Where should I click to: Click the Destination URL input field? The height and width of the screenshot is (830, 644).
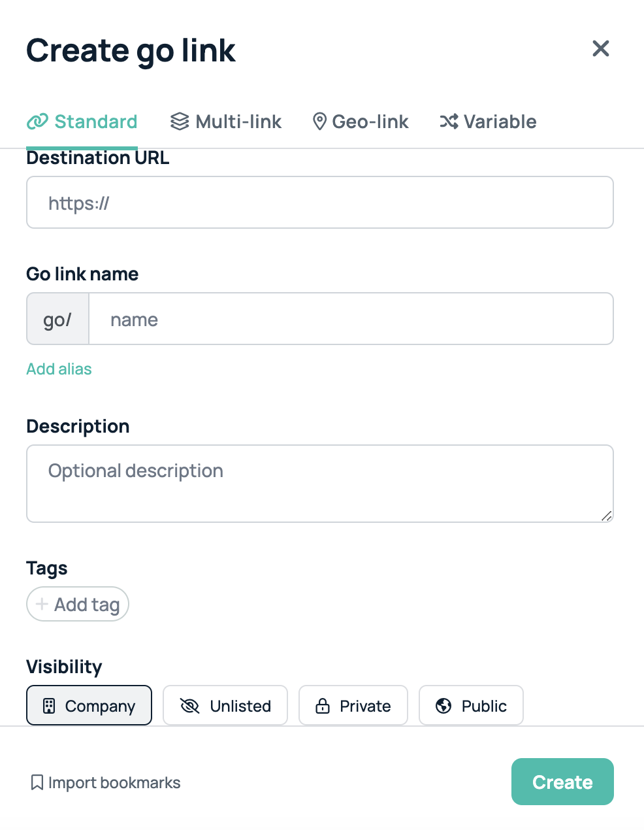coord(319,203)
